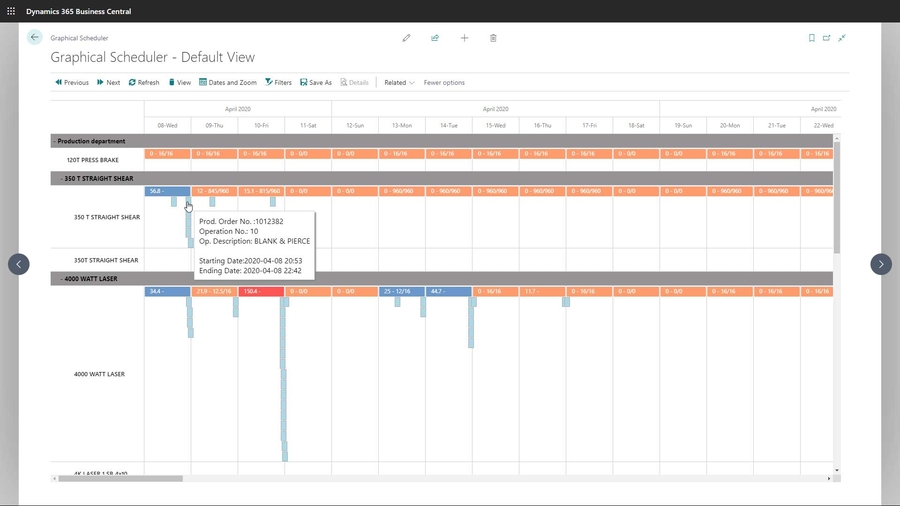Open Dates and Zoom settings

click(x=228, y=83)
